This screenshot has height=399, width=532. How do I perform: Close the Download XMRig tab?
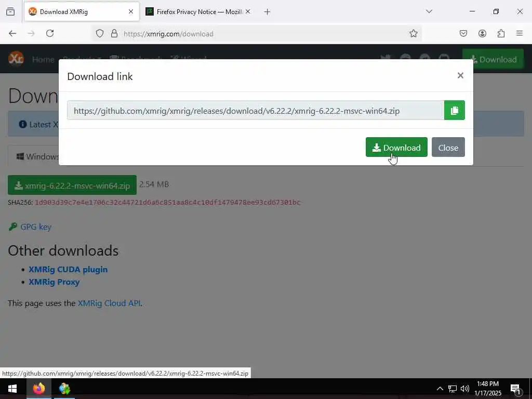131,12
